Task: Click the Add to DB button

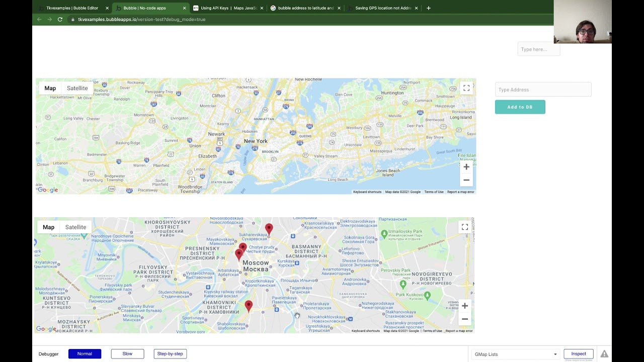Action: 520,107
